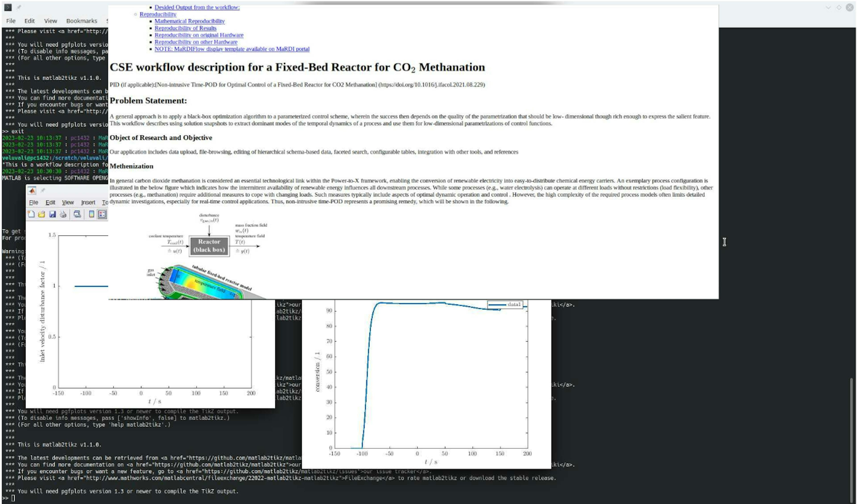Click the 'inlet velocity disturbance factor / 1' axis label

(42, 311)
